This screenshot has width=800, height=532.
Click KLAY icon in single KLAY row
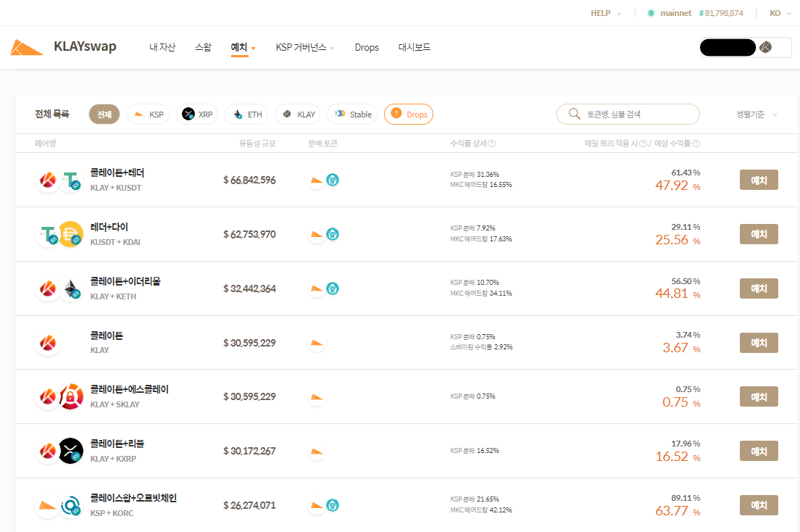48,343
